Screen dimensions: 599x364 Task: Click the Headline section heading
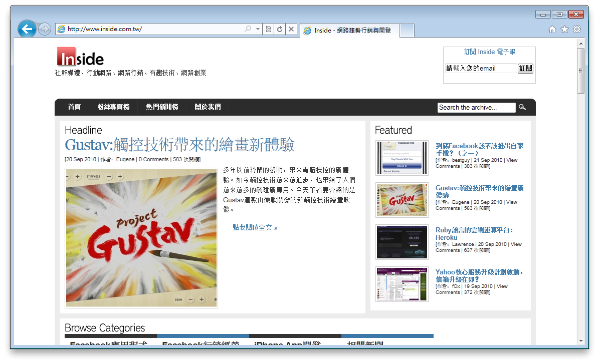point(83,130)
